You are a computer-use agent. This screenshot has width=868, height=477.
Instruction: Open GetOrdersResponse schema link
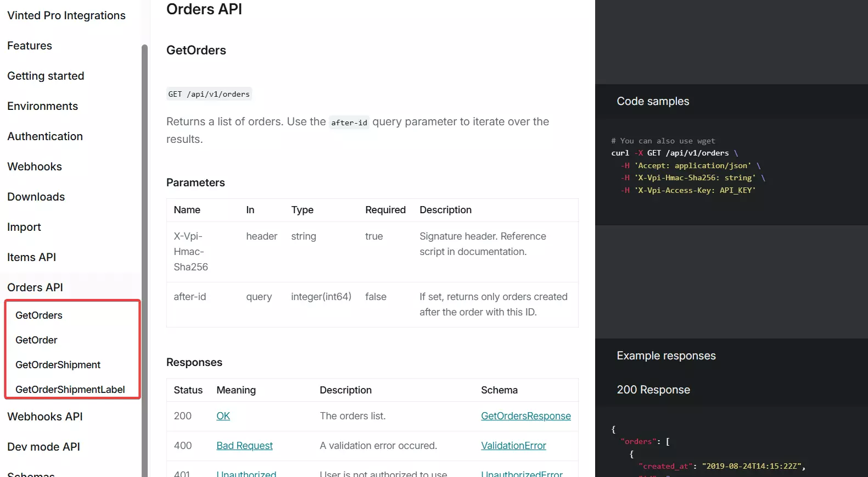pos(526,416)
